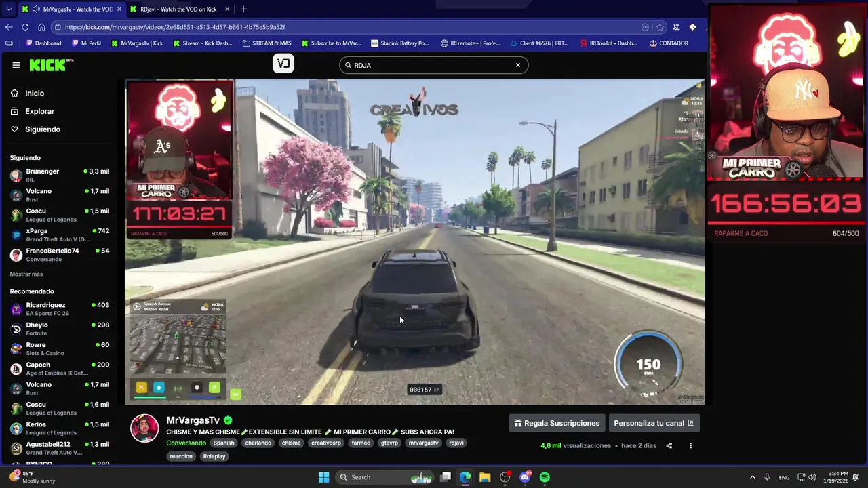The width and height of the screenshot is (868, 488).
Task: Open Inicio in the Kick sidebar
Action: click(35, 93)
